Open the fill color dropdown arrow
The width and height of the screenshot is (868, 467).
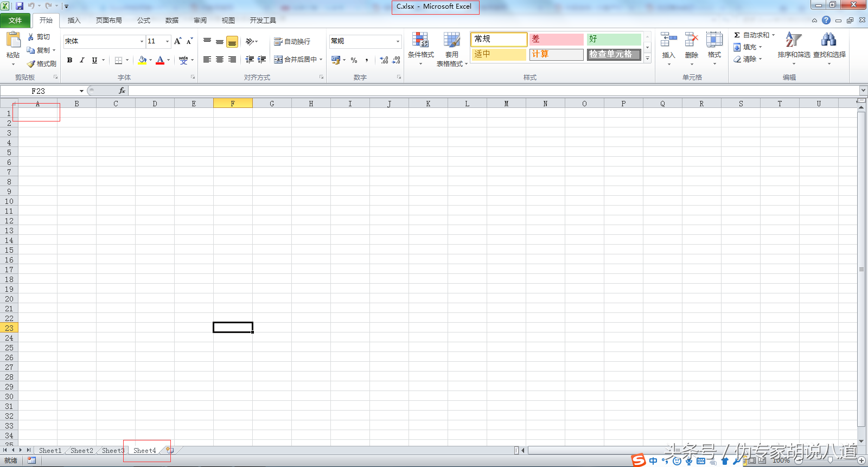pyautogui.click(x=150, y=60)
